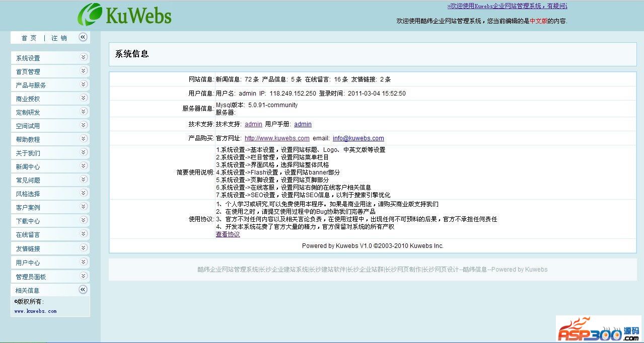Expand the 产品与服务 menu chevron

tap(84, 84)
